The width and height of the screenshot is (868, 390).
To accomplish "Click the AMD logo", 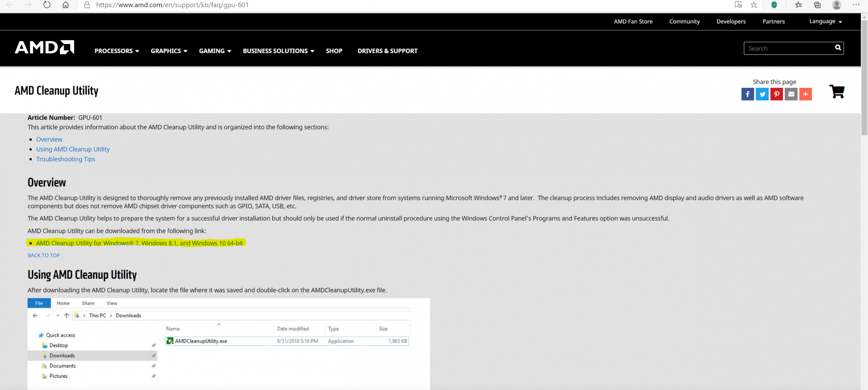I will point(44,48).
